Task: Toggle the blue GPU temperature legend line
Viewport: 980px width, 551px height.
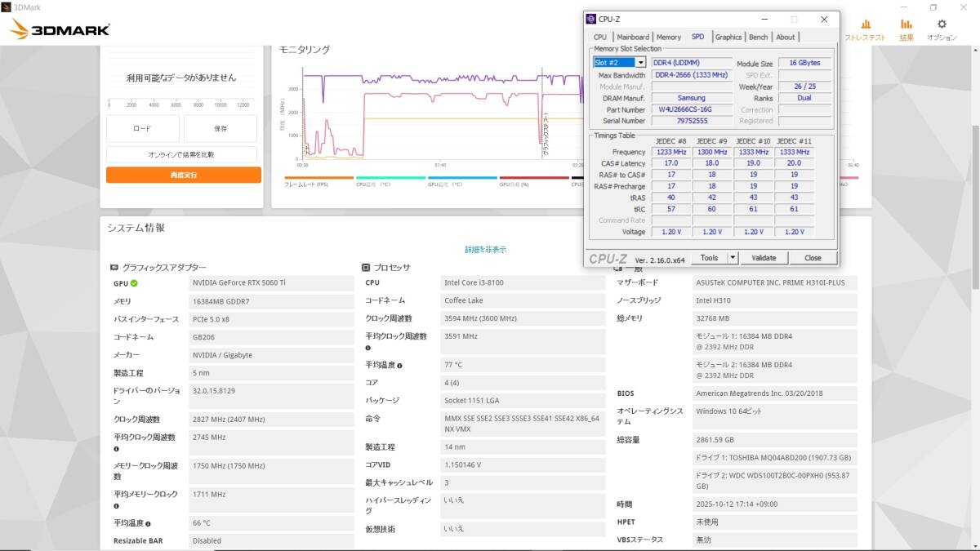Action: pyautogui.click(x=461, y=178)
